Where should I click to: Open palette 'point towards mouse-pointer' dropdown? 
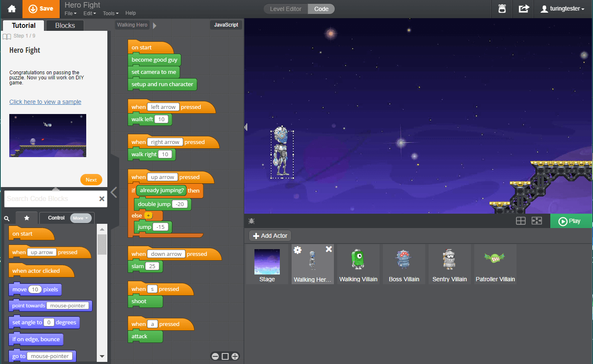68,306
